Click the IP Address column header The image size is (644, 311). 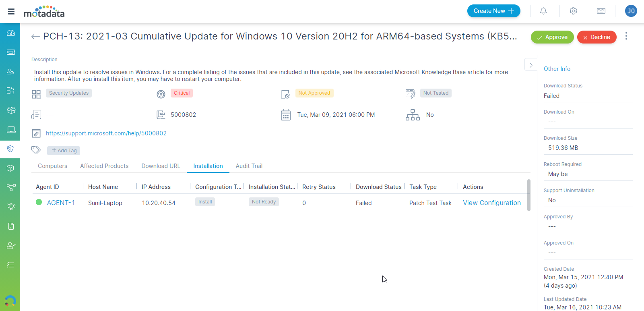[x=156, y=187]
